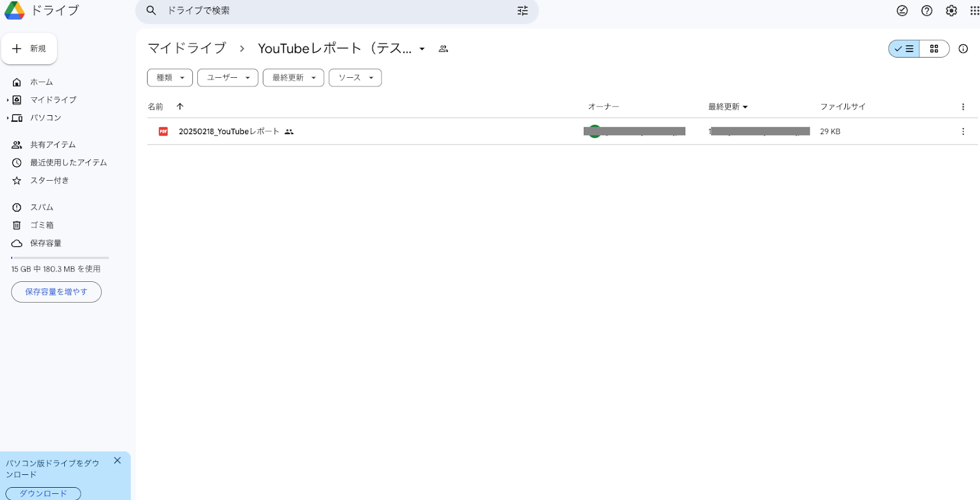980x500 pixels.
Task: Switch to list layout view
Action: click(x=904, y=48)
